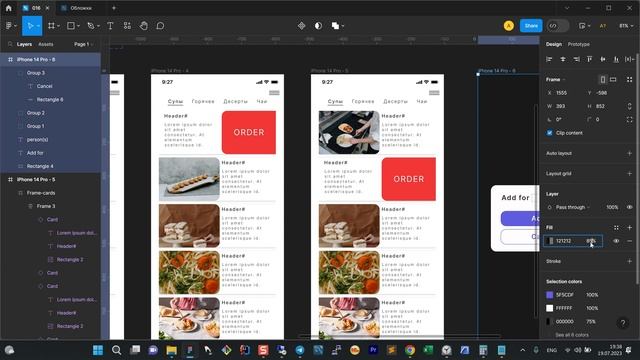Screen dimensions: 640x360
Task: Click the Mask half-circle icon
Action: tap(318, 26)
